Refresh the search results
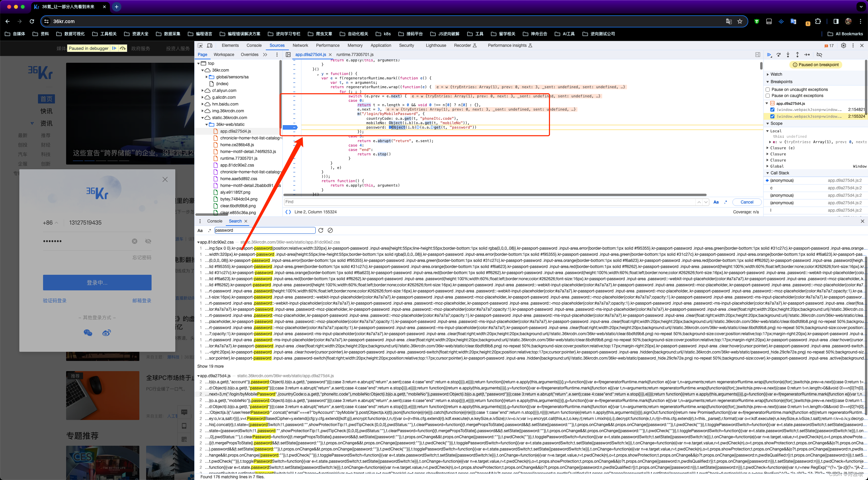Image resolution: width=868 pixels, height=480 pixels. click(321, 230)
